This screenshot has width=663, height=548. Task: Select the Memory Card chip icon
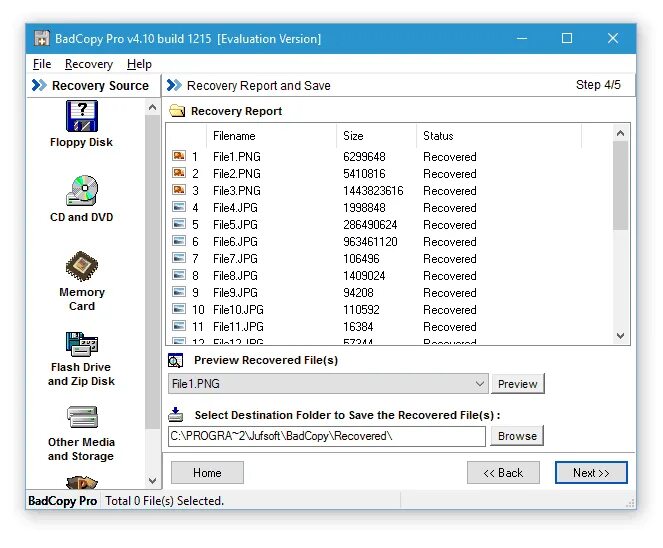click(82, 266)
